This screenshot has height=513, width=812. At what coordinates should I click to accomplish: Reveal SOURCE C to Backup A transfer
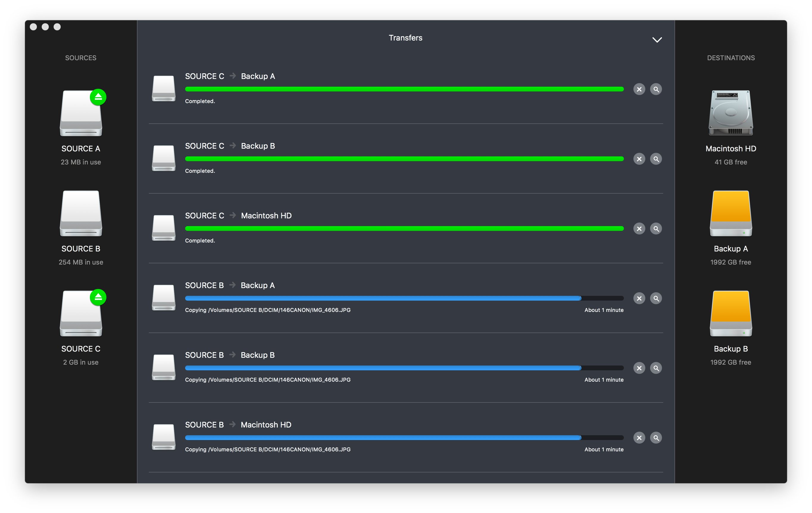coord(656,89)
